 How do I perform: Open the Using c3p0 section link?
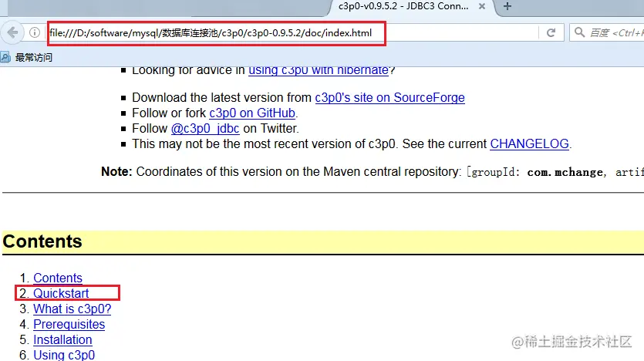(x=64, y=355)
